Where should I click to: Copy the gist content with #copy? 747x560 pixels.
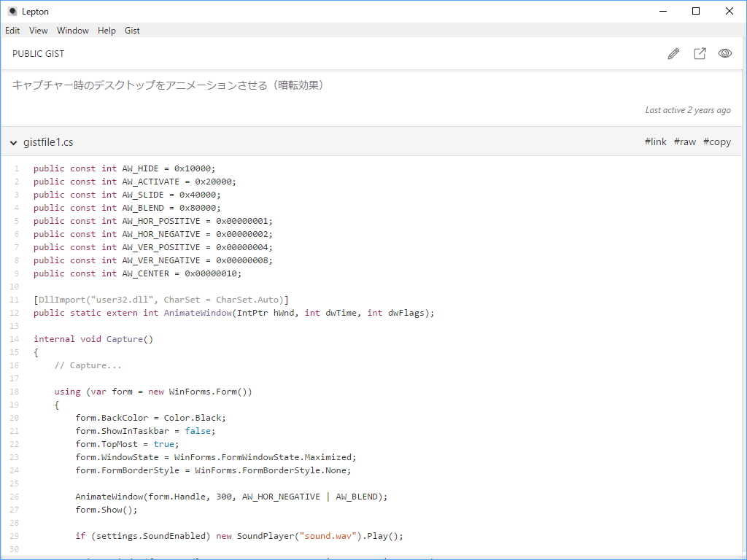tap(716, 141)
